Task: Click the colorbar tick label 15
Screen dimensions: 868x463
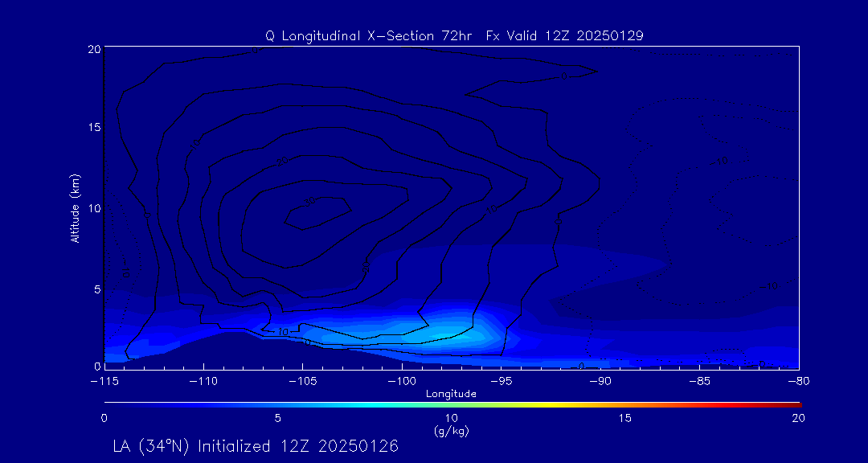Action: click(x=625, y=420)
